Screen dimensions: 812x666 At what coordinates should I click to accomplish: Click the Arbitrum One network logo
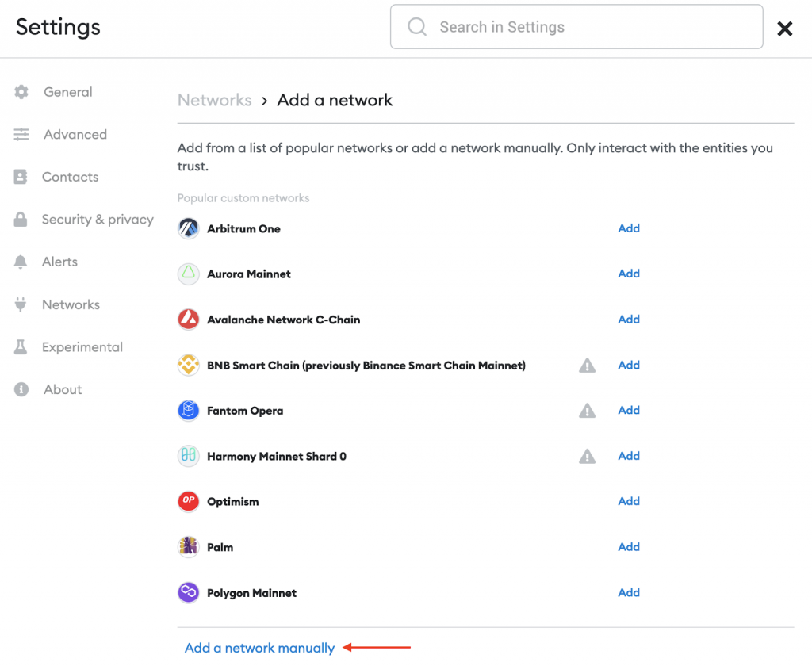pos(188,228)
